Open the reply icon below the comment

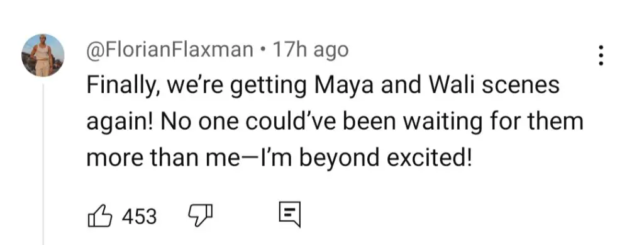289,215
